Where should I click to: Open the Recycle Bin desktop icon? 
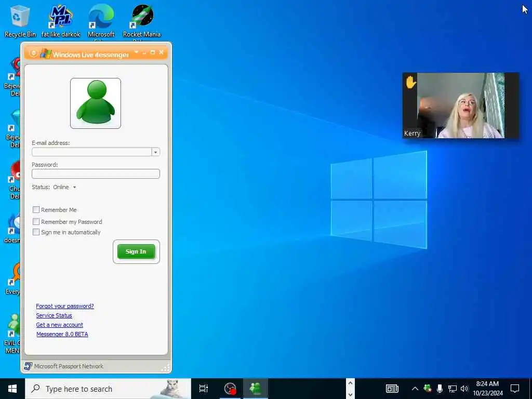20,21
